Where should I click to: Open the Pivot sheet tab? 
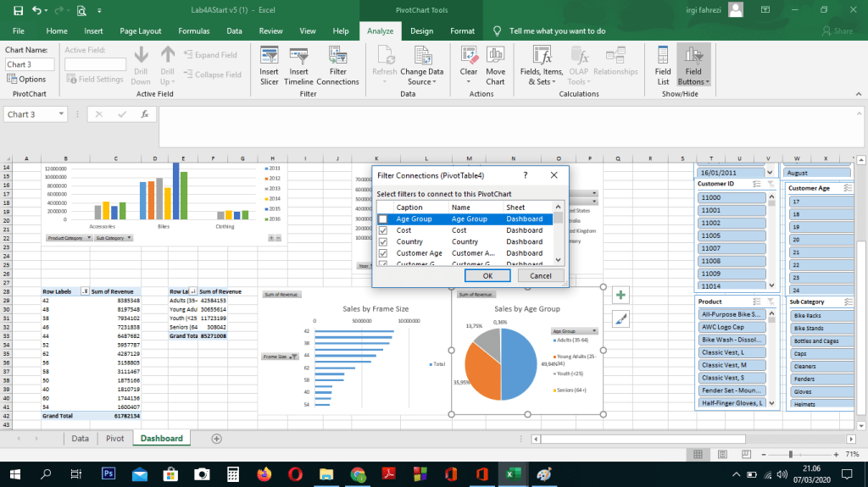pos(114,439)
